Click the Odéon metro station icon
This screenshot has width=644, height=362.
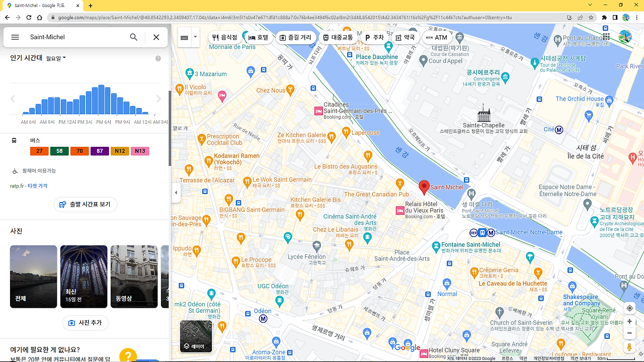[x=263, y=319]
